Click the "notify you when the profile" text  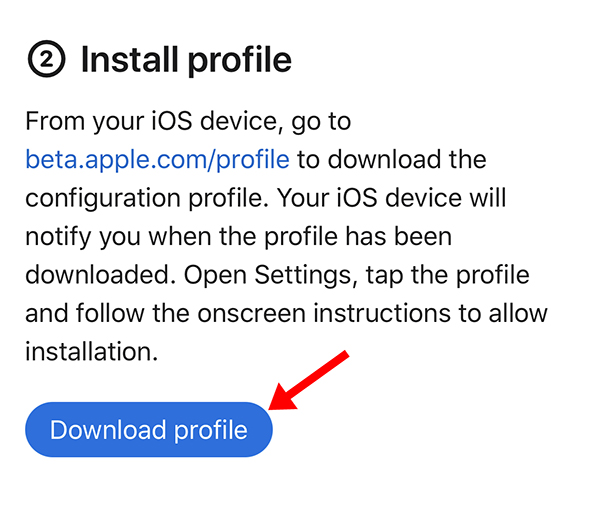(161, 237)
